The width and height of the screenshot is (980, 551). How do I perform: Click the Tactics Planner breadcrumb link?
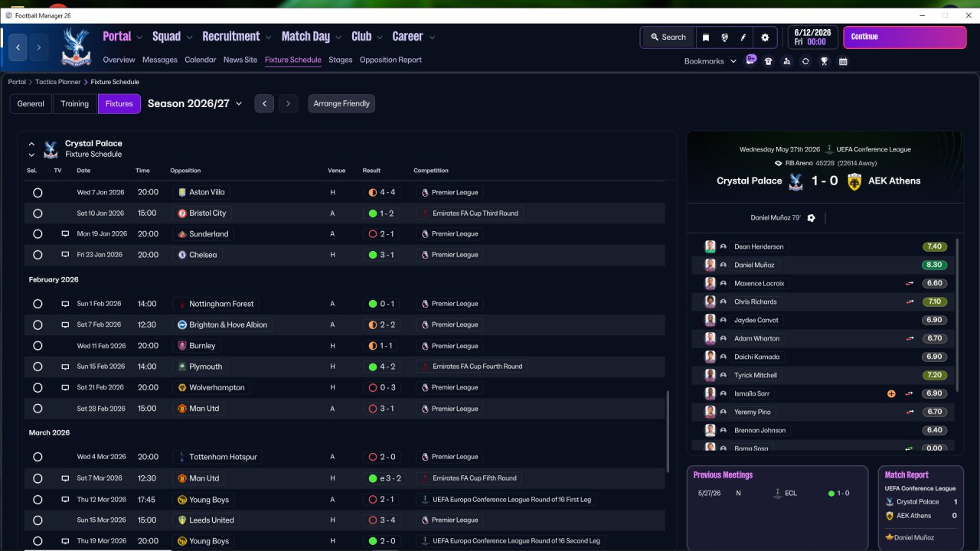point(58,82)
